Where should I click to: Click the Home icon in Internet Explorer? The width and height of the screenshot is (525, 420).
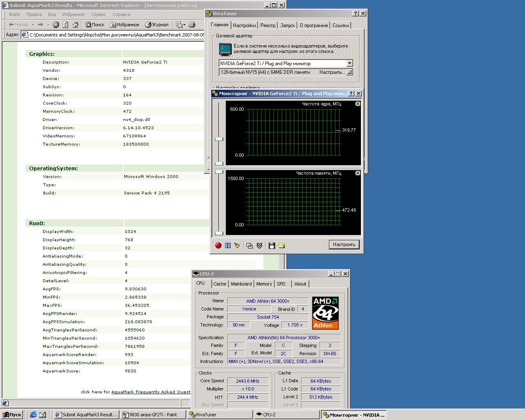click(75, 25)
